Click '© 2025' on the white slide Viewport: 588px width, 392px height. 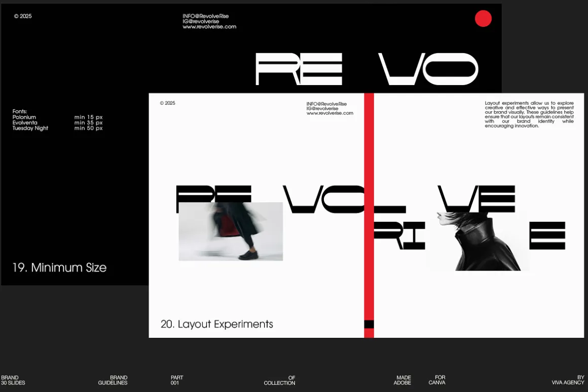(168, 103)
